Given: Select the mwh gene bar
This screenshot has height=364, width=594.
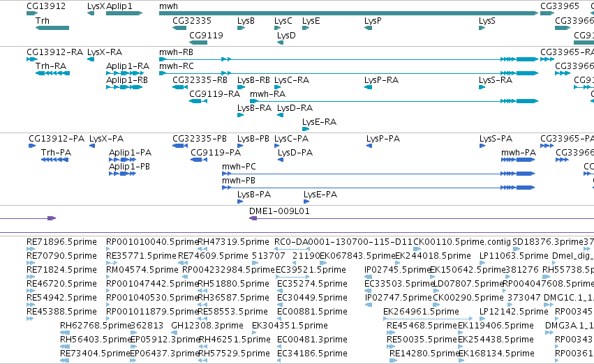Looking at the screenshot, I should coord(348,13).
